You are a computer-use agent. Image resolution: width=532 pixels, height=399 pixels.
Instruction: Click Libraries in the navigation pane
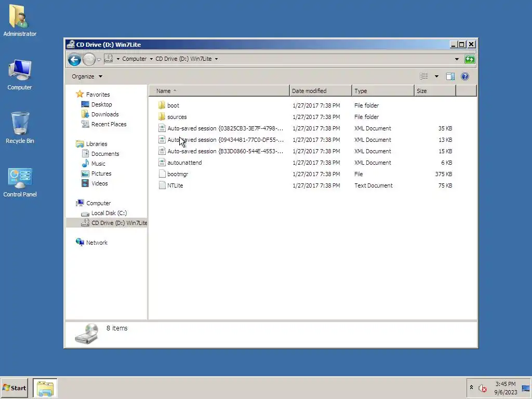[x=96, y=144]
